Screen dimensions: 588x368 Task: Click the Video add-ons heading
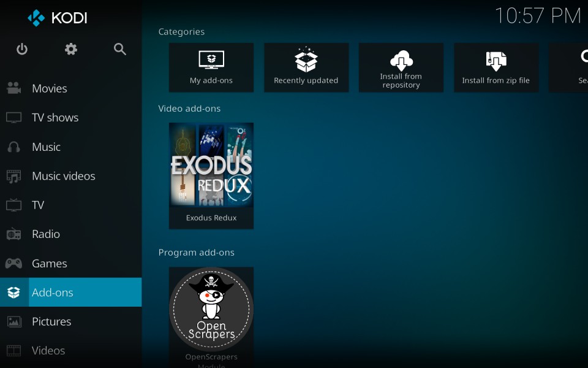(189, 109)
